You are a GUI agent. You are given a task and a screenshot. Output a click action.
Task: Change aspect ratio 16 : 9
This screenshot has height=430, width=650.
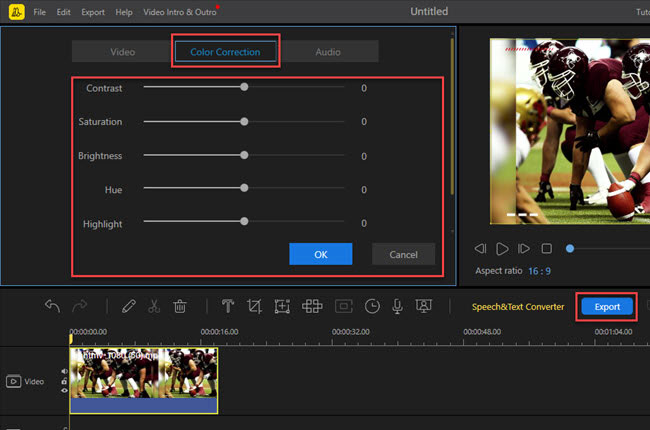click(539, 271)
